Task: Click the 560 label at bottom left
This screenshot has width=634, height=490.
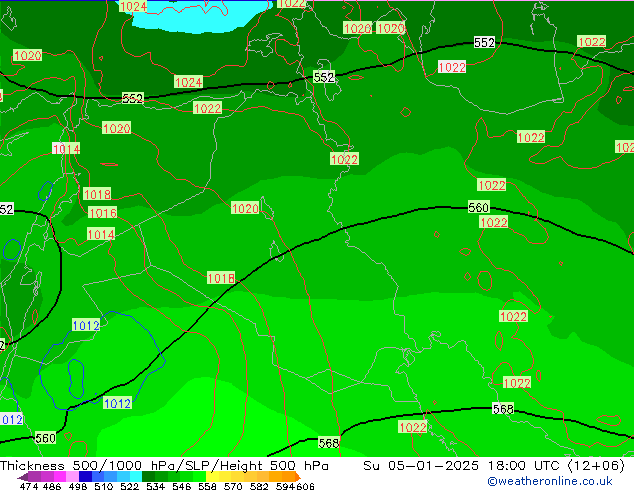Action: pos(45,438)
